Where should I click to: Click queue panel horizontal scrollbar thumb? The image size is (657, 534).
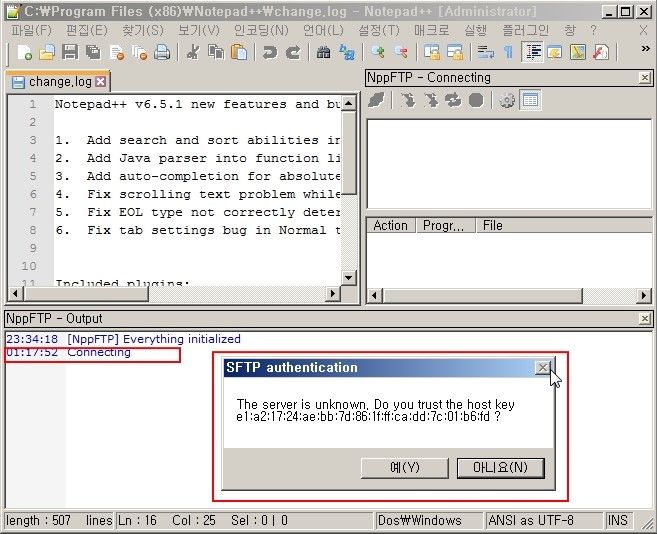coord(482,296)
